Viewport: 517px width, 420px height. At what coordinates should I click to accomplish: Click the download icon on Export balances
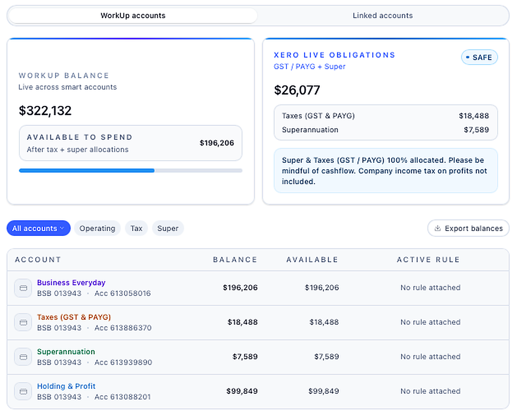[438, 228]
